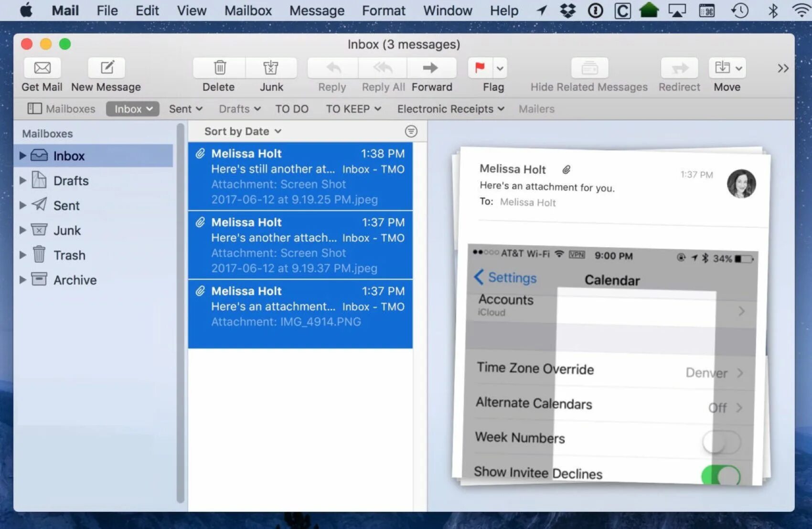
Task: Click the 1Password menu bar icon
Action: (595, 11)
